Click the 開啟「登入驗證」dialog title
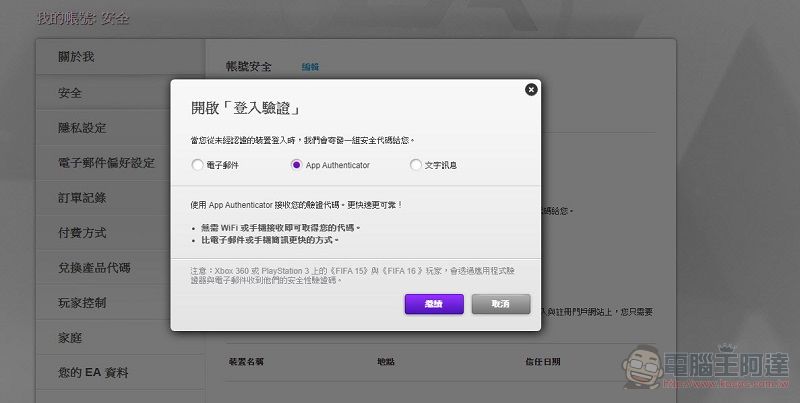800x403 pixels. [246, 108]
